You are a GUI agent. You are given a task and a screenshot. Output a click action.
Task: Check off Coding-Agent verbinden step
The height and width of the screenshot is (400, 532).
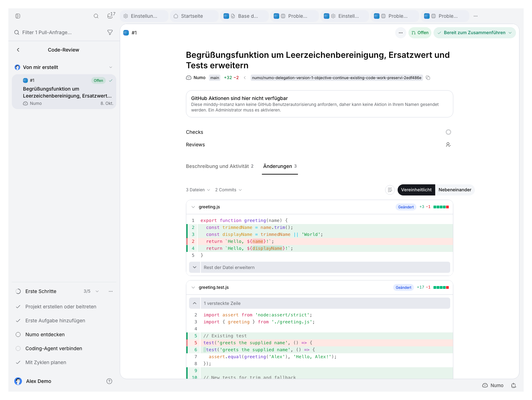pos(18,348)
